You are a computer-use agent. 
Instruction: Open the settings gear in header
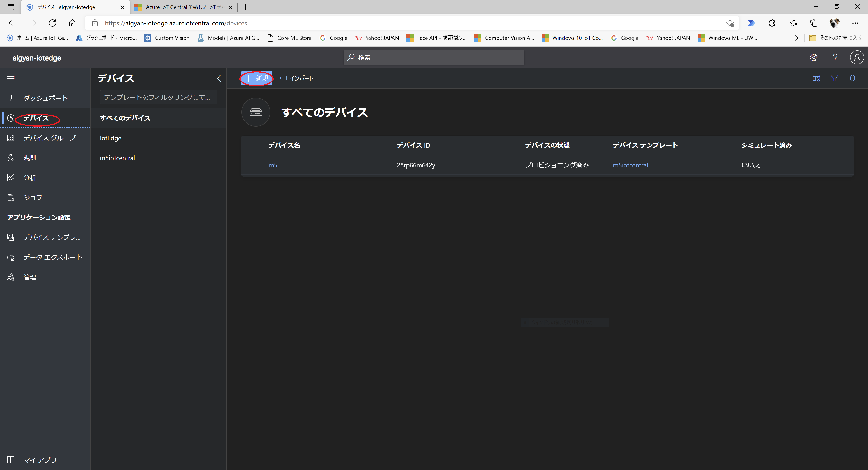point(814,57)
